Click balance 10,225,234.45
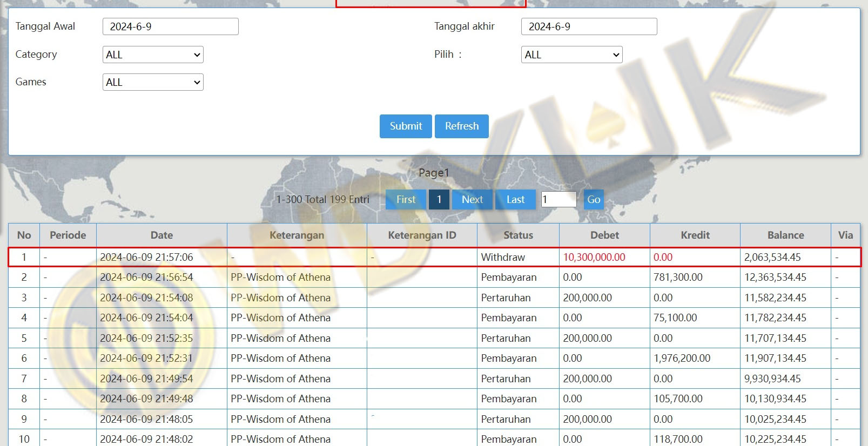 [775, 440]
